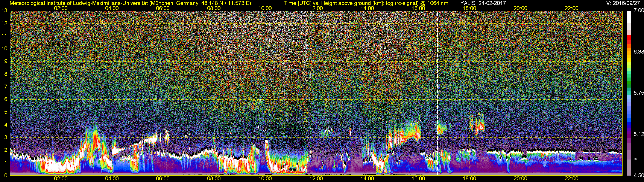Viewport: 644px width, 182px height.
Task: Pick the 10. km height axis label
Action: [5, 48]
